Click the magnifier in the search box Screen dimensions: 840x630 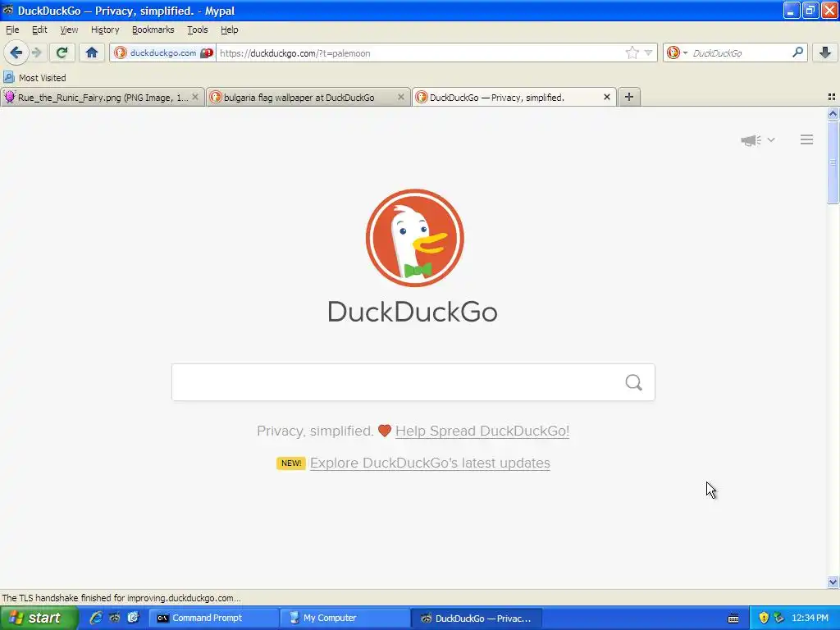[634, 382]
